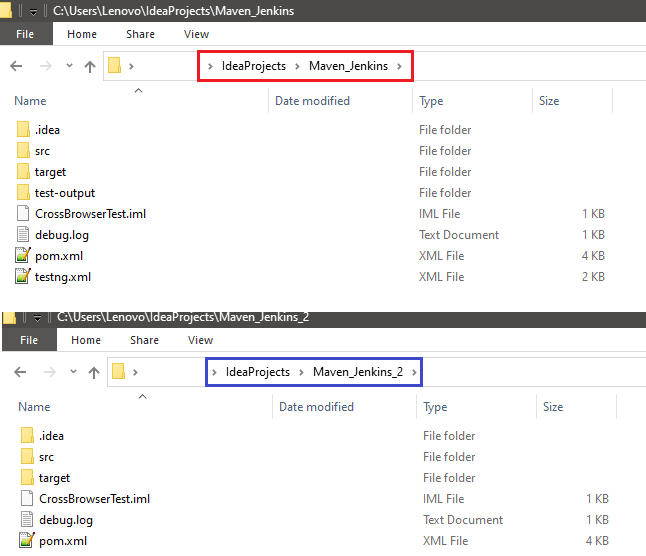Go back in the Maven_Jenkins_2 window
Screen dimensions: 646x556
(20, 372)
